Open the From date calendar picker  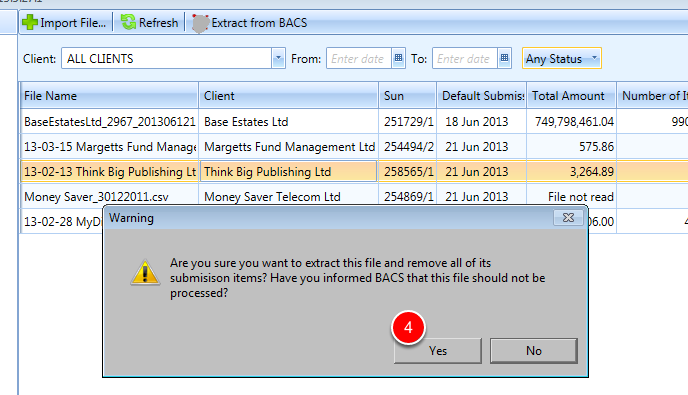click(398, 58)
